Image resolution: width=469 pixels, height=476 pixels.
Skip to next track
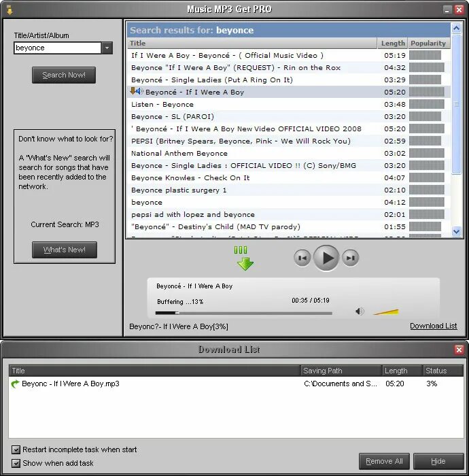[x=350, y=258]
